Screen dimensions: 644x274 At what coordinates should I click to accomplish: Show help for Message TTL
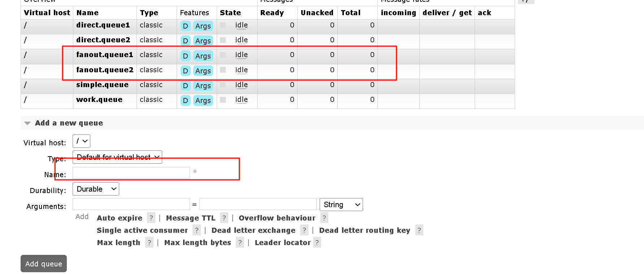point(224,218)
